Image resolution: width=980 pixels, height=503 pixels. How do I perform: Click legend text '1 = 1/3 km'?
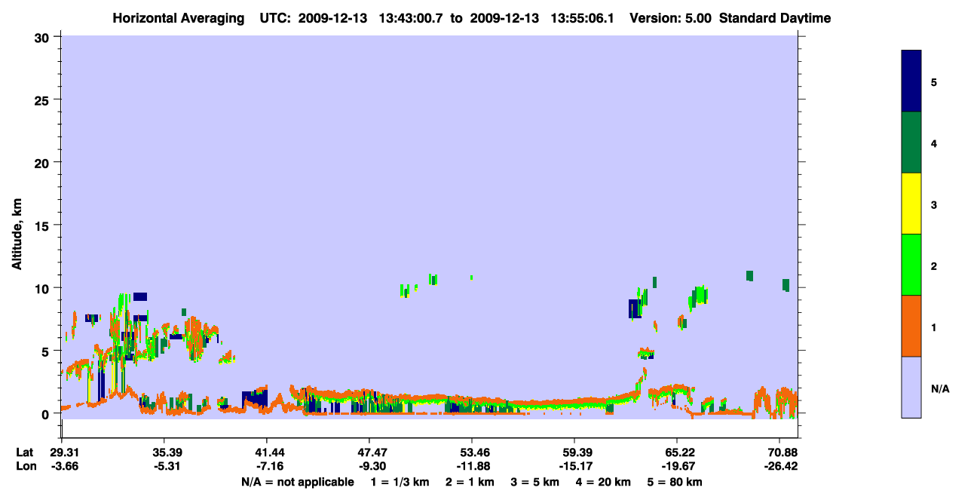[x=400, y=482]
